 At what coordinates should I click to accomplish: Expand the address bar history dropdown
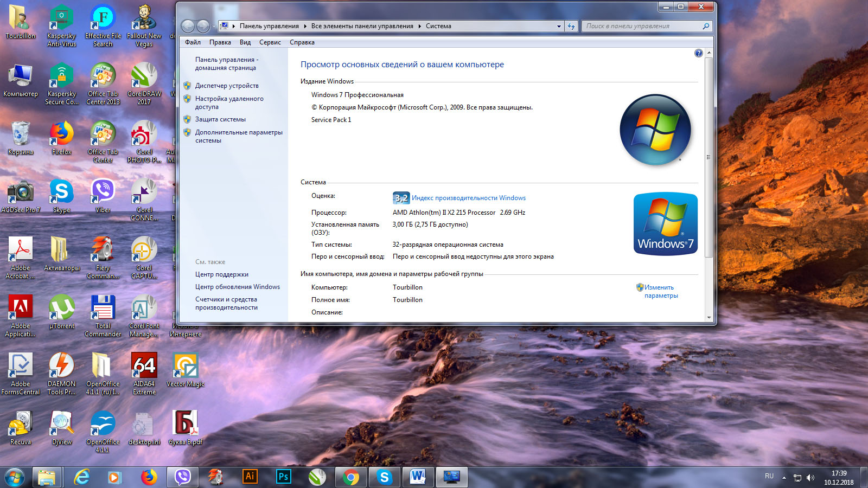coord(559,26)
